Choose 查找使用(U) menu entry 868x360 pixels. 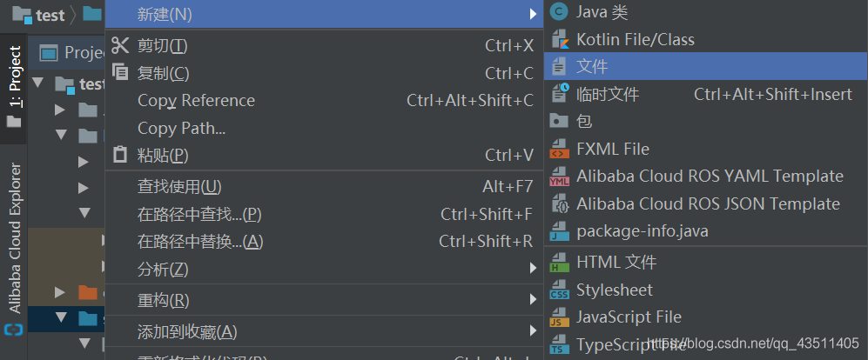325,186
